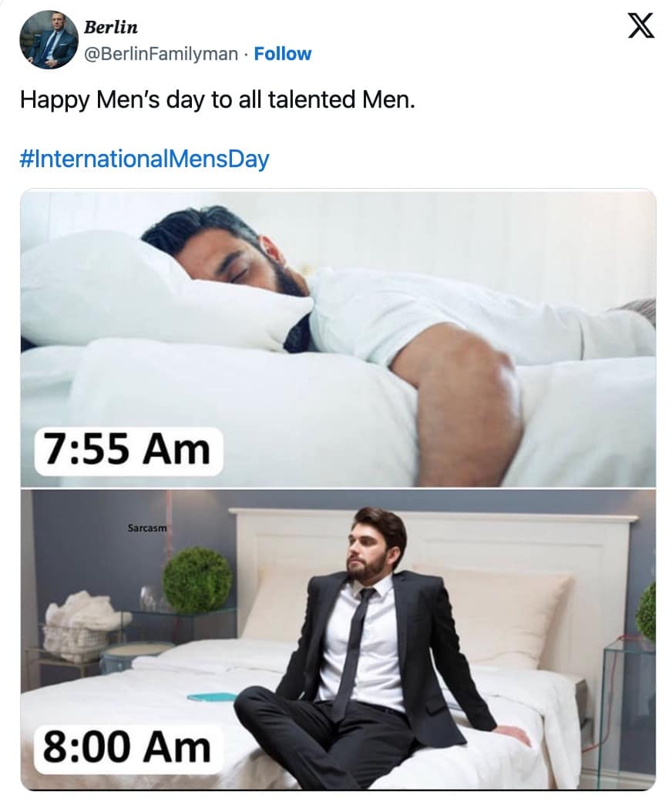Screen dimensions: 672x798
Task: Click the X logo icon
Action: pos(641,25)
